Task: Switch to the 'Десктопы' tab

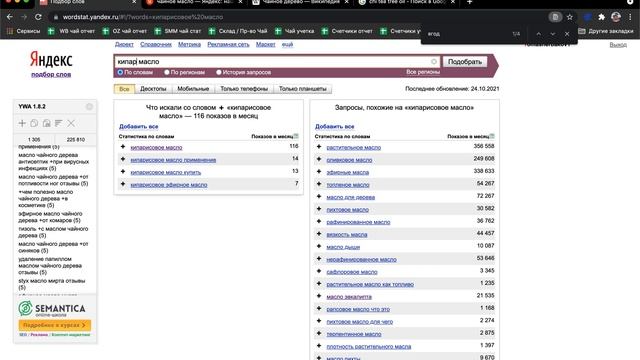Action: point(153,89)
